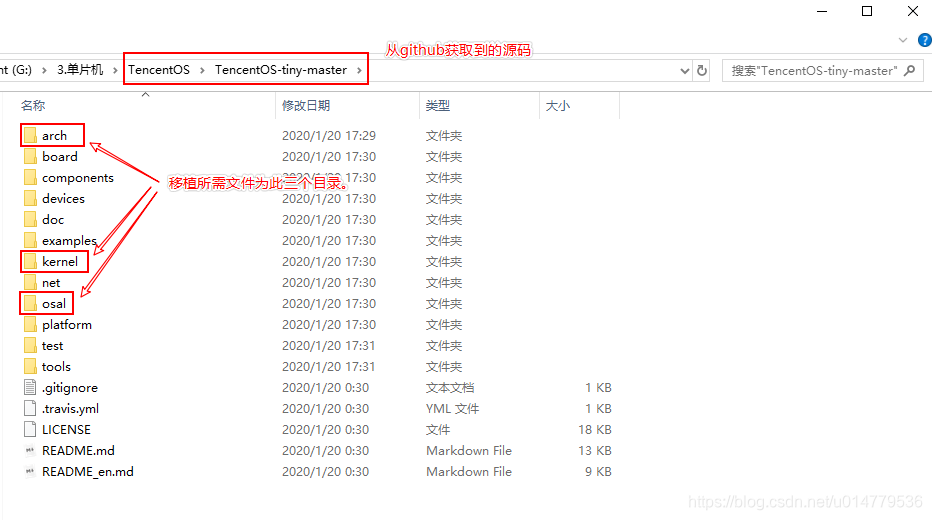932x520 pixels.
Task: Click the 9 KB size of README_en.md
Action: [598, 471]
